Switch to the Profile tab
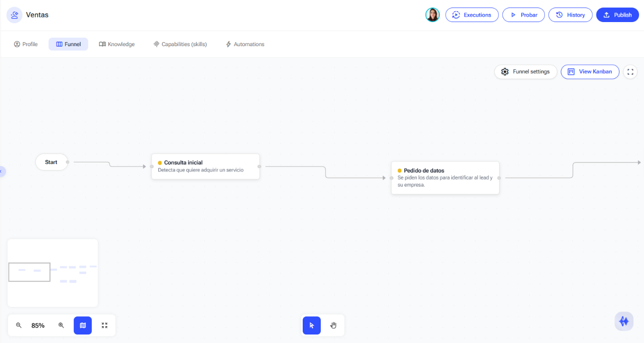The image size is (644, 343). point(26,44)
